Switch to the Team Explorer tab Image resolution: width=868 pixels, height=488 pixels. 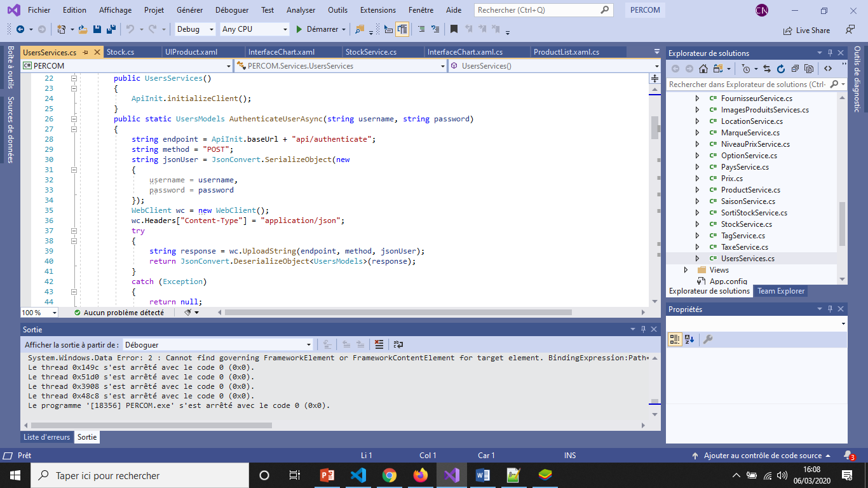pyautogui.click(x=781, y=291)
